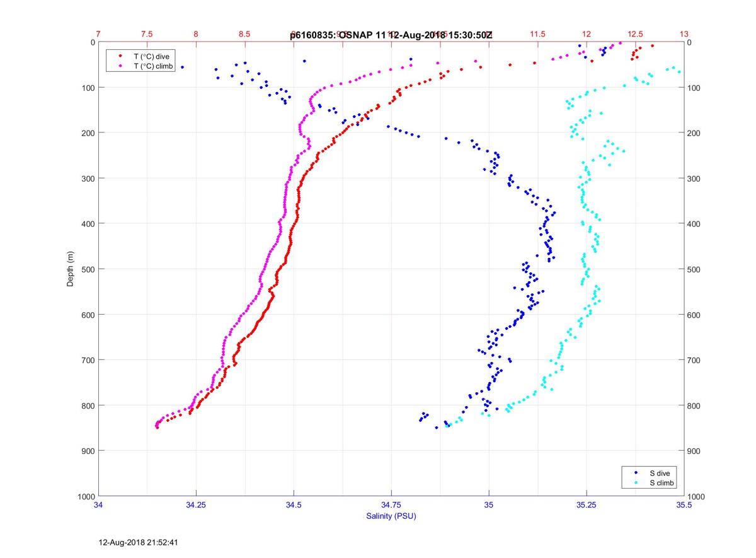Click right depth axis label 700
Viewport: 756px width, 558px height.
point(694,360)
